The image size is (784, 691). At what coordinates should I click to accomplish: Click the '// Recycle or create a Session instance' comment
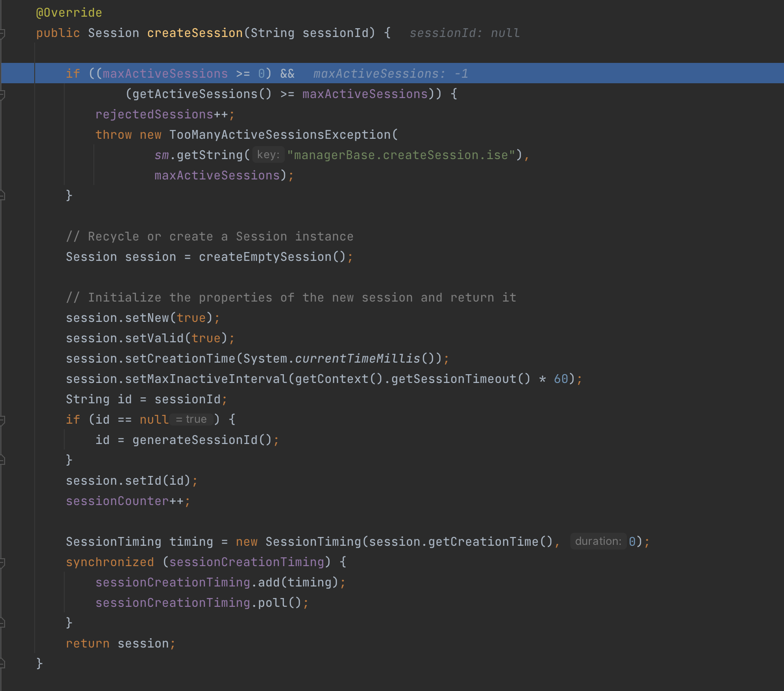pos(209,237)
